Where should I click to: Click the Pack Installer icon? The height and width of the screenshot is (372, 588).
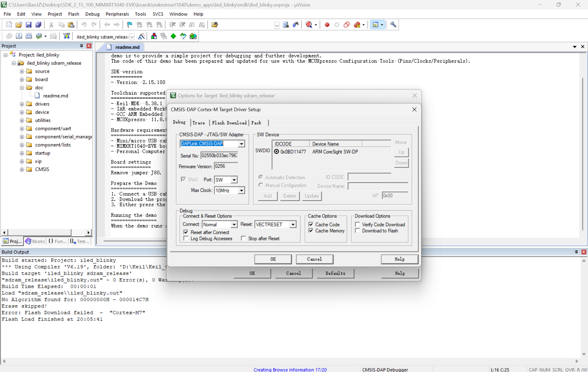(193, 36)
